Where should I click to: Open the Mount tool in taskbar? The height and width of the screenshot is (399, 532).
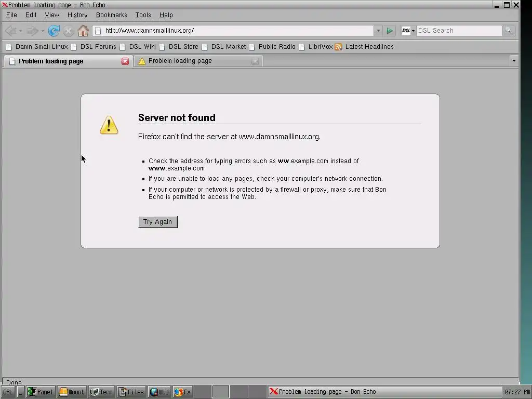point(72,392)
